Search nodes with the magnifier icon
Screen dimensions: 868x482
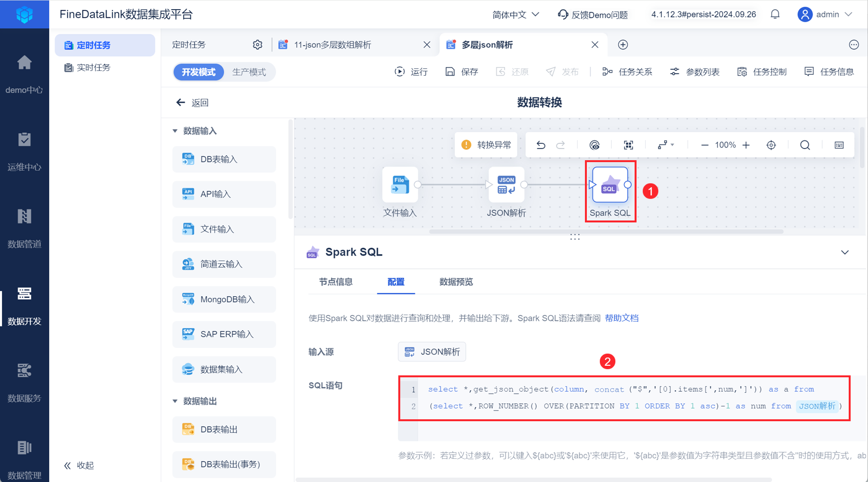(805, 145)
